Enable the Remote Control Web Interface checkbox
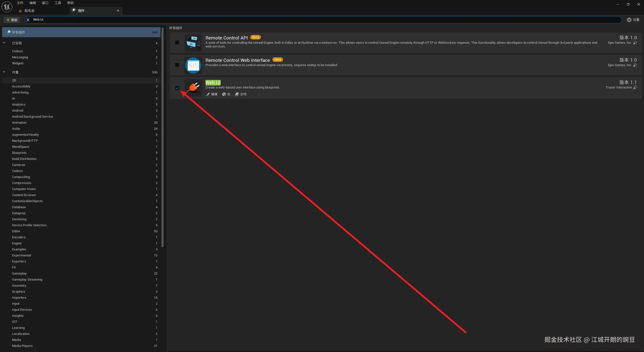Image resolution: width=644 pixels, height=352 pixels. pos(177,65)
